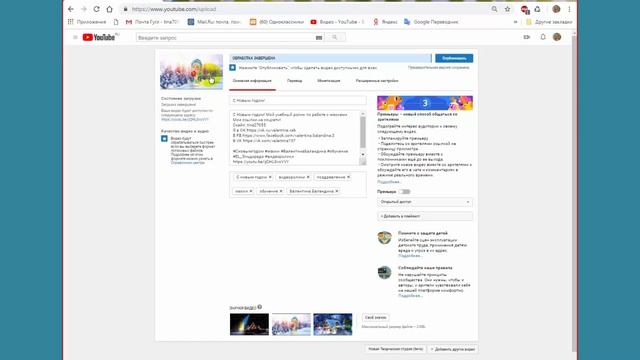Open the new Creator Studio beta button
Screen dimensions: 640x360
395,349
